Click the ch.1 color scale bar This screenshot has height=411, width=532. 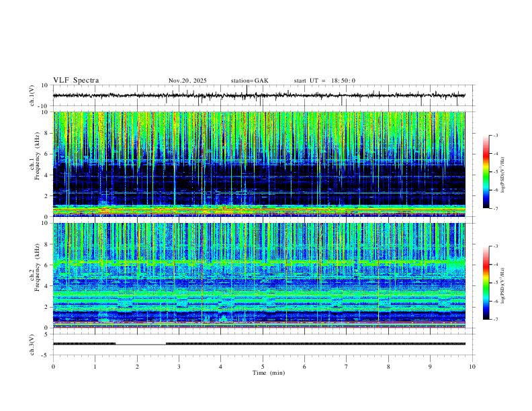(486, 172)
